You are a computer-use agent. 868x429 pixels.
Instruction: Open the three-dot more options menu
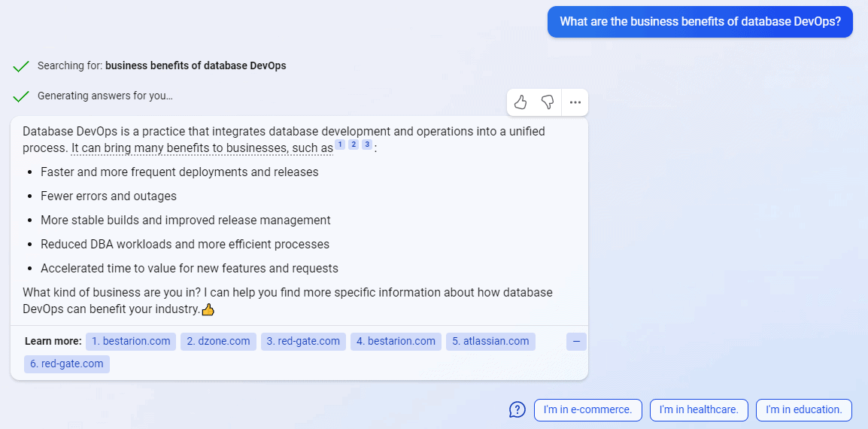[575, 102]
